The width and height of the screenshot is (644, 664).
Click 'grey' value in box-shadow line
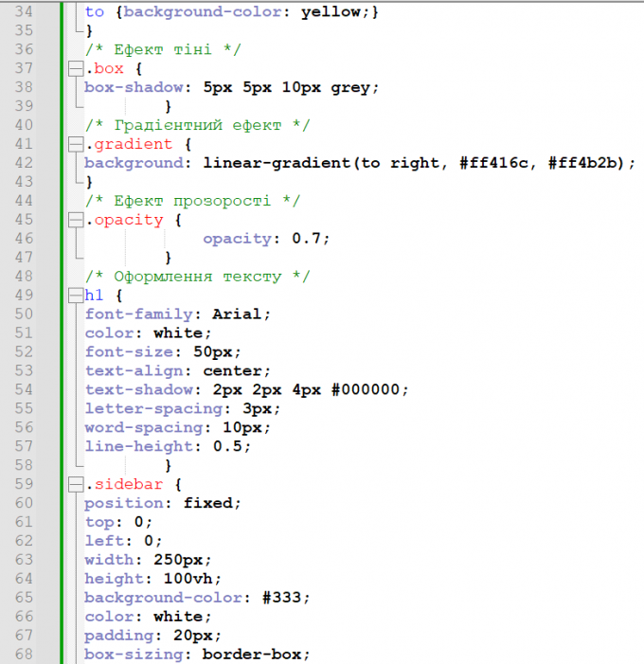(x=350, y=88)
